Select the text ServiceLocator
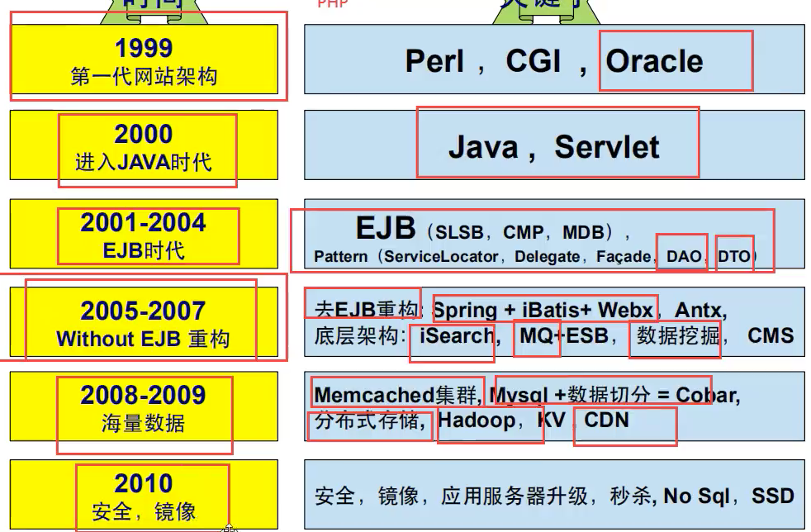Viewport: 811px width, 532px height. (441, 257)
